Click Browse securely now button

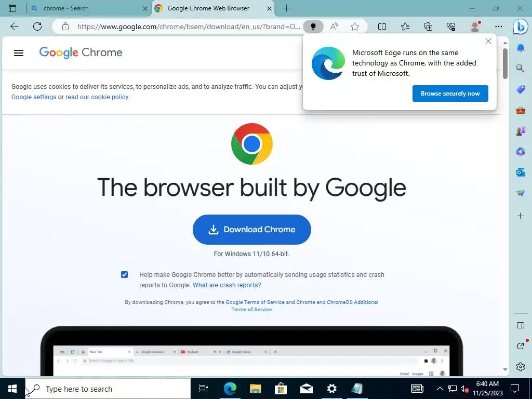[450, 94]
